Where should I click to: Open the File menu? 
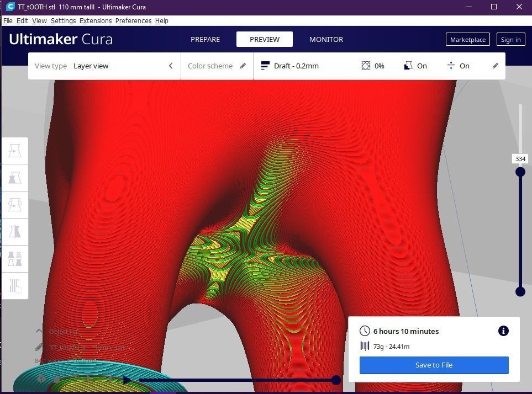tap(8, 20)
